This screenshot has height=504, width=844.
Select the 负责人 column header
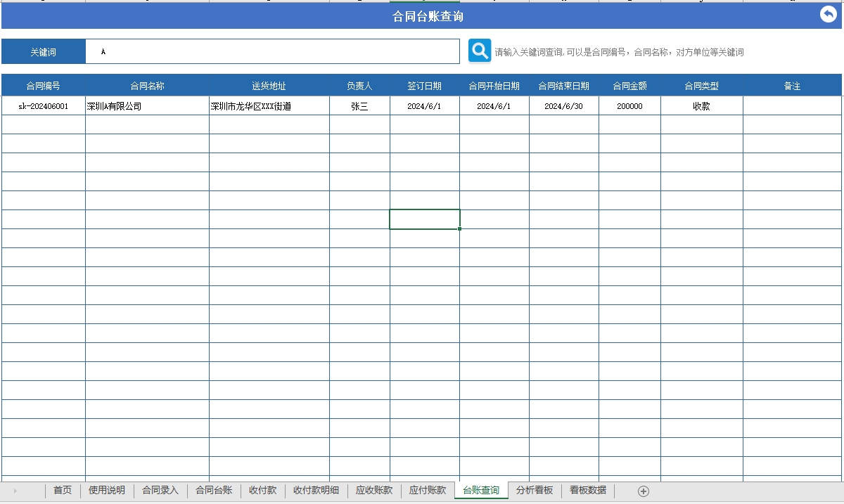coord(359,86)
